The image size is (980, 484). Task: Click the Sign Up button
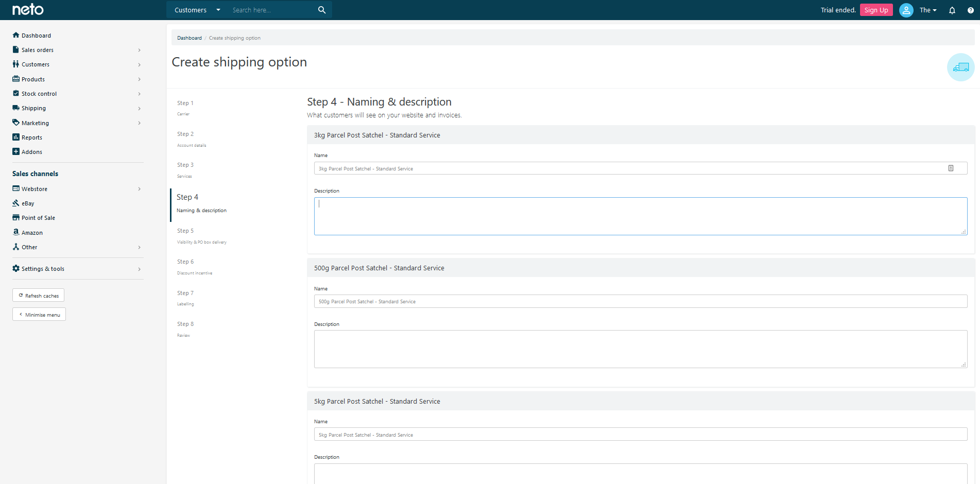coord(876,10)
